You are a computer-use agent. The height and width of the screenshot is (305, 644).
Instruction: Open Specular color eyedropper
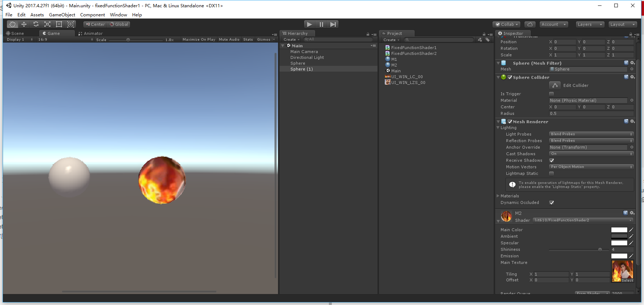click(631, 243)
